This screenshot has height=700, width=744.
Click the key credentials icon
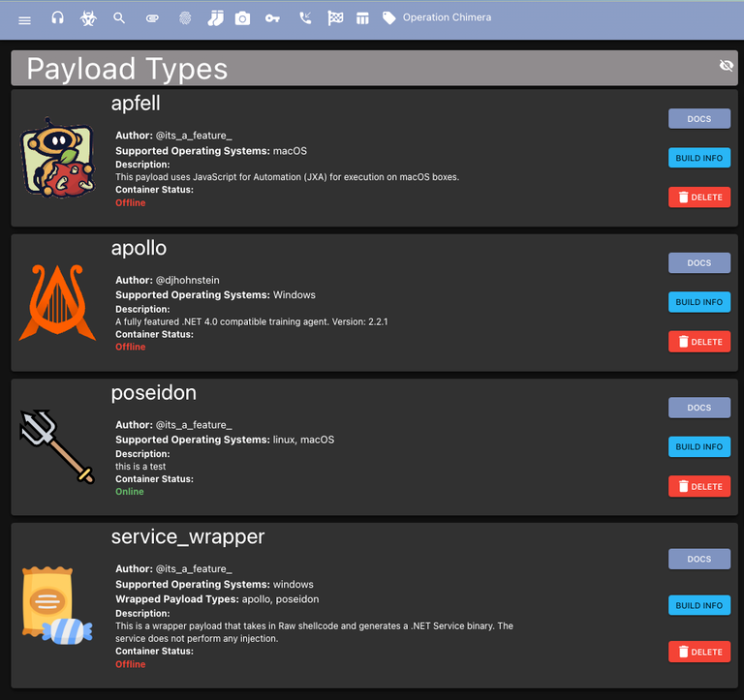pyautogui.click(x=272, y=18)
